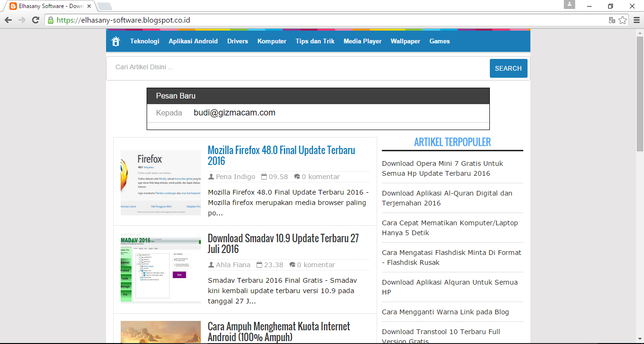Click the vertical scrollbar thumb
The image size is (644, 344).
pos(640,93)
